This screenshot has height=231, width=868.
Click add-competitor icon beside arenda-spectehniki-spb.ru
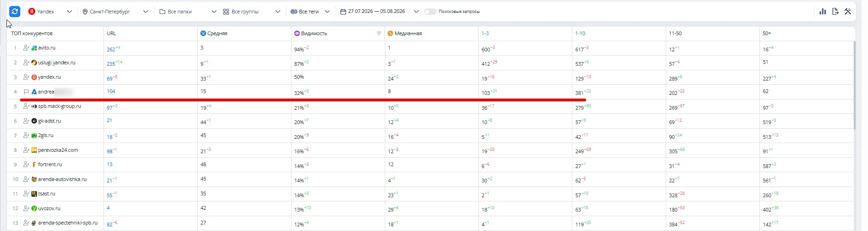coord(26,223)
